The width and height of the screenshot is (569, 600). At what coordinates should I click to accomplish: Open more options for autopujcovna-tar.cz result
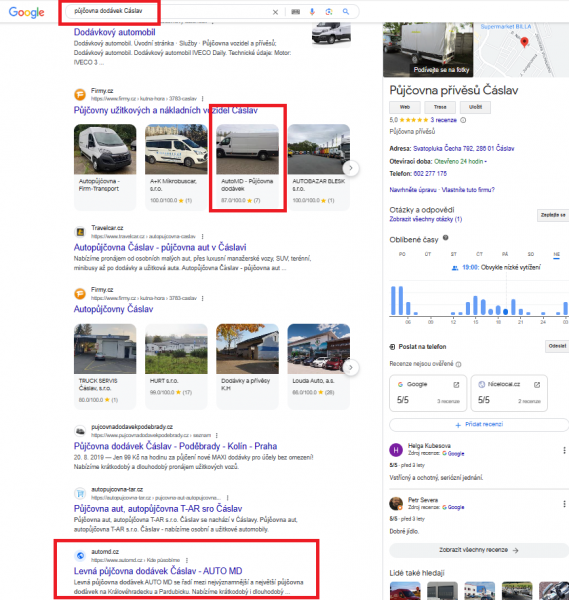pos(228,498)
